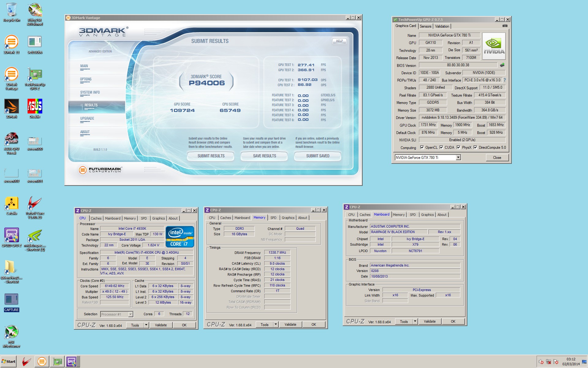Click the SUBMIT SAVED button
Screen dimensions: 588x368
coord(318,156)
